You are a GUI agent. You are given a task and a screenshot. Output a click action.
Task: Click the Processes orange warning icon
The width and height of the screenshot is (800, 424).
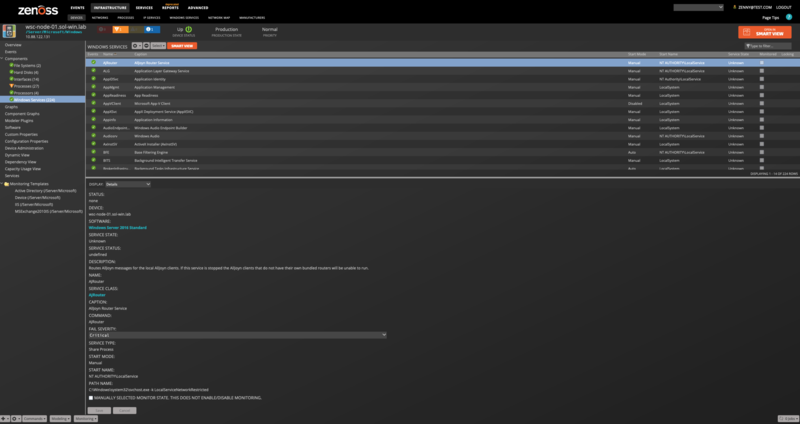pyautogui.click(x=11, y=86)
